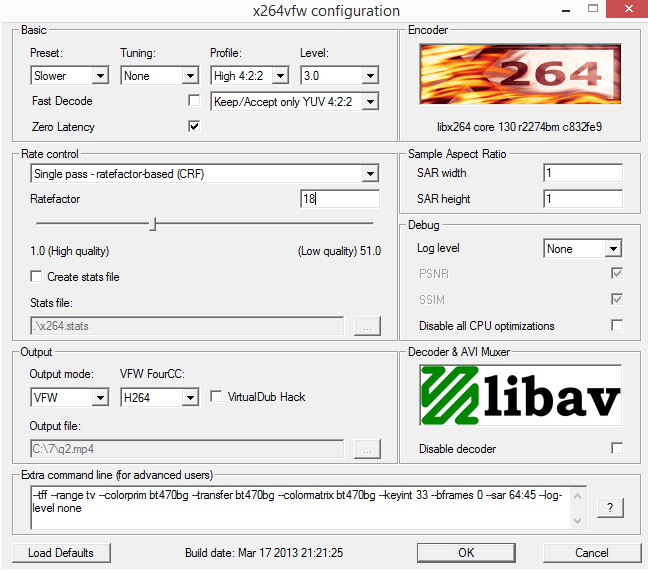Screen dimensions: 648x571
Task: Click the x264 encoder logo
Action: (520, 74)
